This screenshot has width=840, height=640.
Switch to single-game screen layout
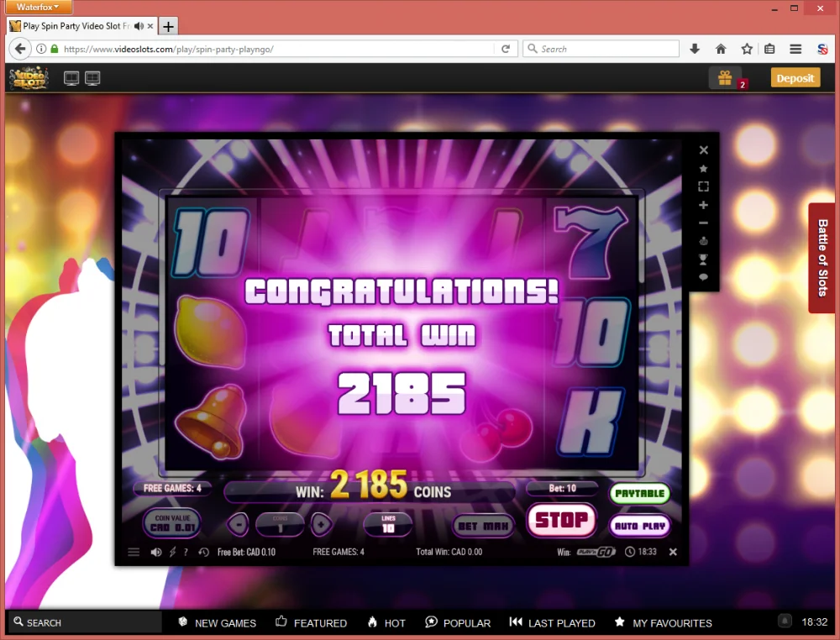point(71,78)
